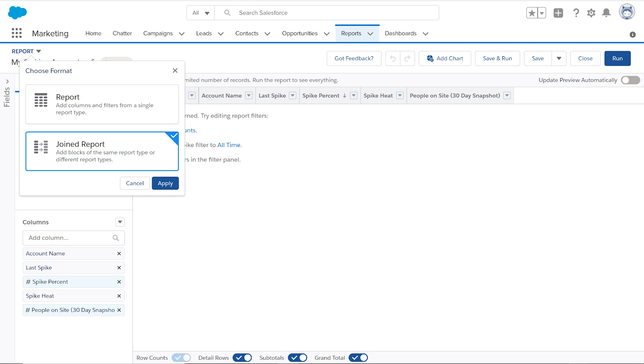This screenshot has height=364, width=644.
Task: Click the search icon in Add column
Action: [116, 238]
